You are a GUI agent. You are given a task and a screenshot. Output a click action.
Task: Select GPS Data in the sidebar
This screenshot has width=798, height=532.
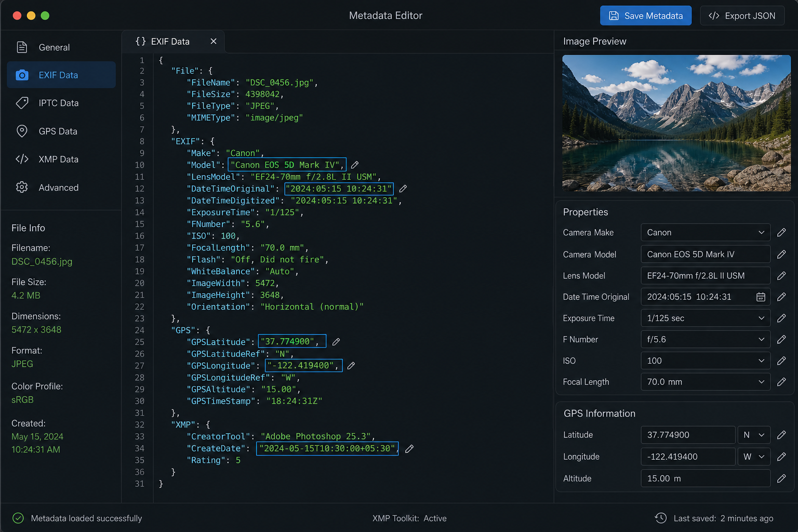coord(61,131)
